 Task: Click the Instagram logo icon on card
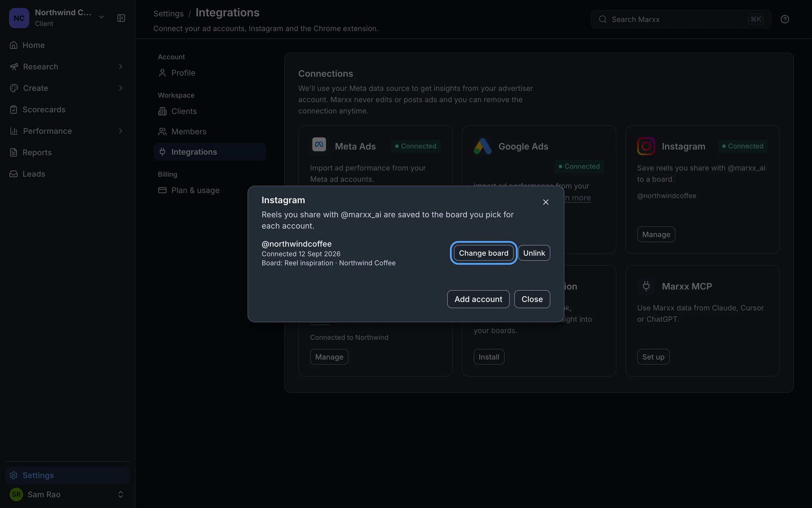pos(646,146)
